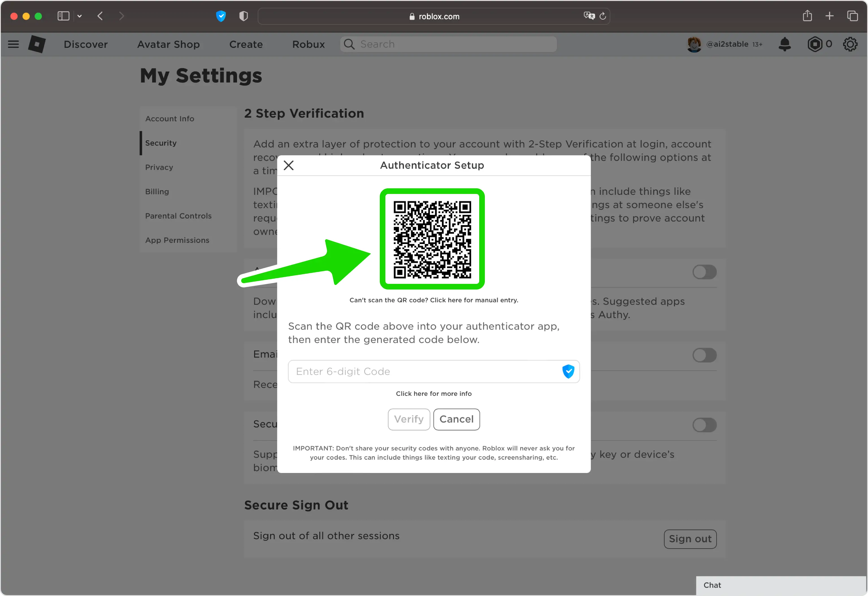This screenshot has width=868, height=596.
Task: Toggle the Secure Sign-In switch
Action: coord(704,424)
